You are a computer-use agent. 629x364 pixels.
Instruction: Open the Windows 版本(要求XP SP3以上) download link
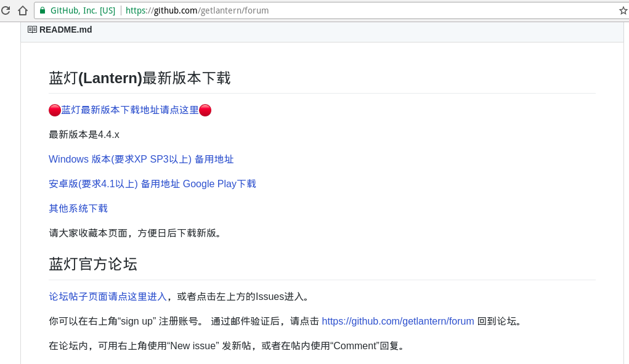click(x=120, y=159)
